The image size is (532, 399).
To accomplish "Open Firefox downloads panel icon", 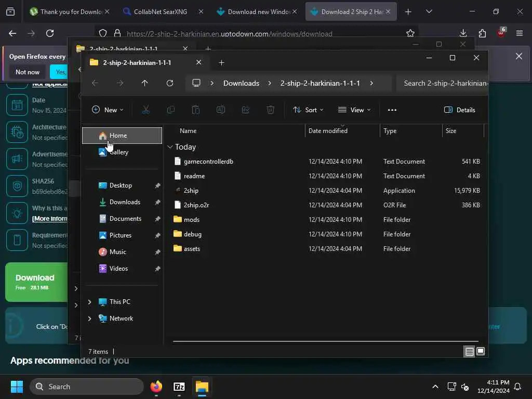I will (463, 33).
